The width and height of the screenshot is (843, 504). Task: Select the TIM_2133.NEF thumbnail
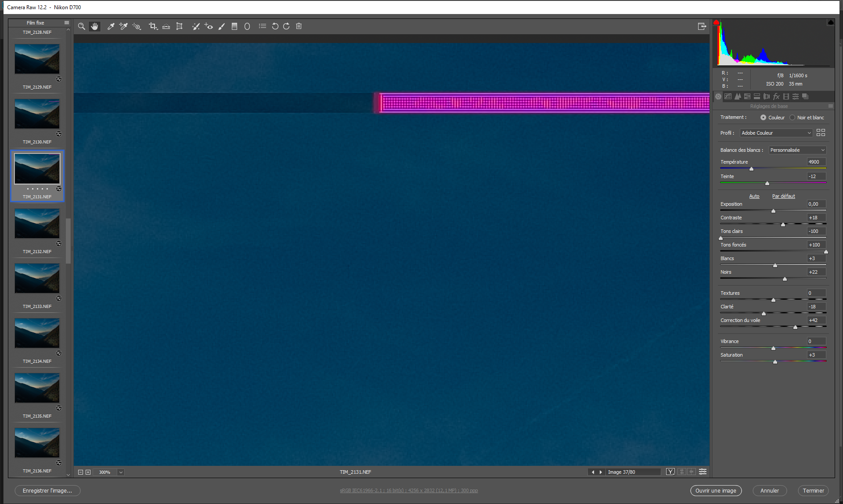click(37, 278)
